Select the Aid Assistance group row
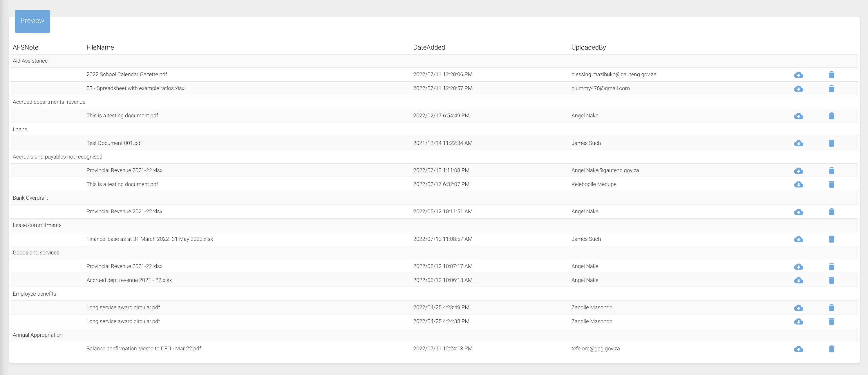 tap(434, 61)
